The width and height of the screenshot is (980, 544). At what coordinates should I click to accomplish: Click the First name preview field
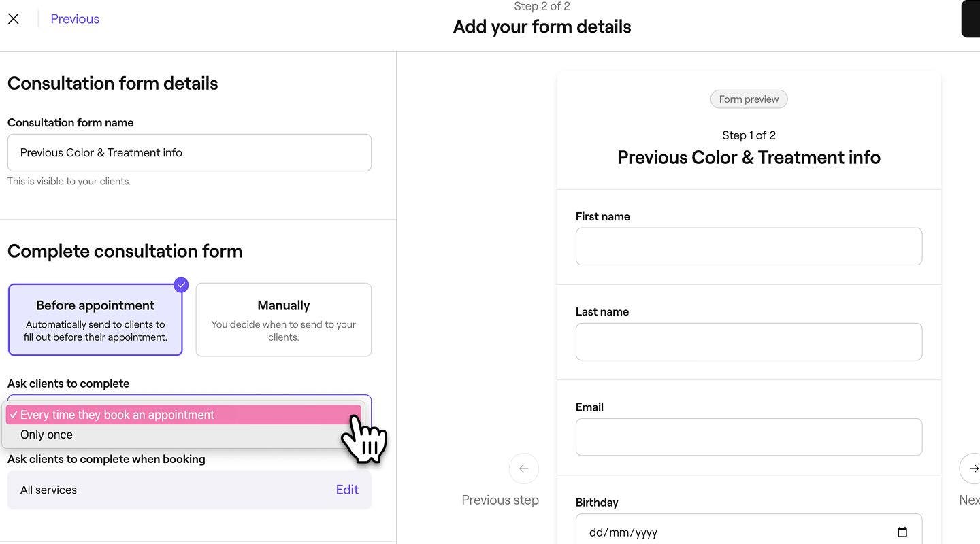749,246
